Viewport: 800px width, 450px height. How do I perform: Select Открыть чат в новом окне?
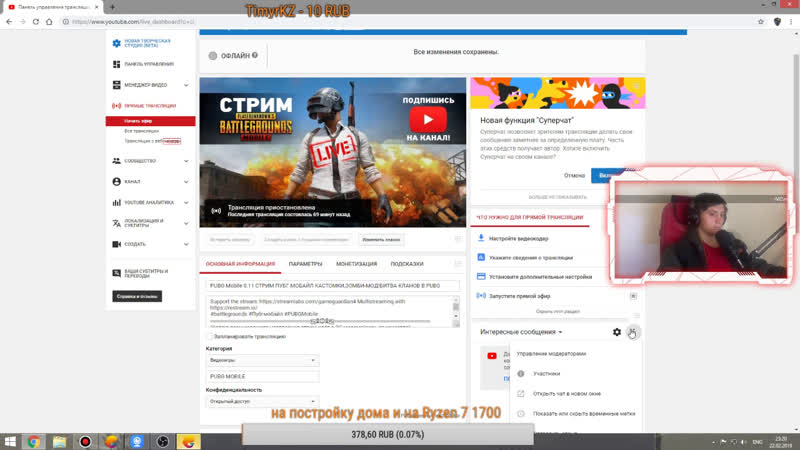pyautogui.click(x=567, y=394)
